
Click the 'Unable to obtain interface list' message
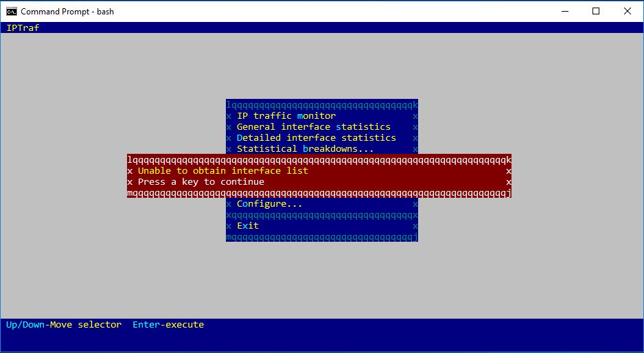point(223,171)
